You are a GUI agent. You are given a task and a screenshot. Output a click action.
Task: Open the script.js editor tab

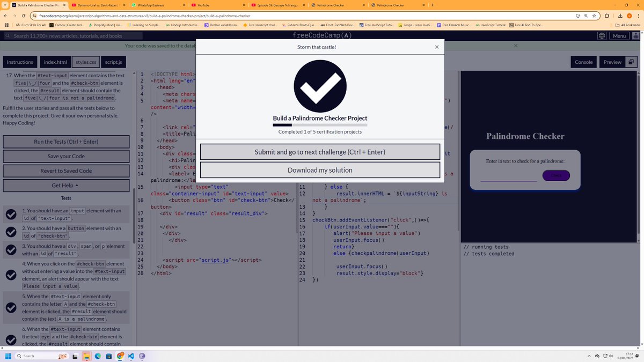click(113, 62)
